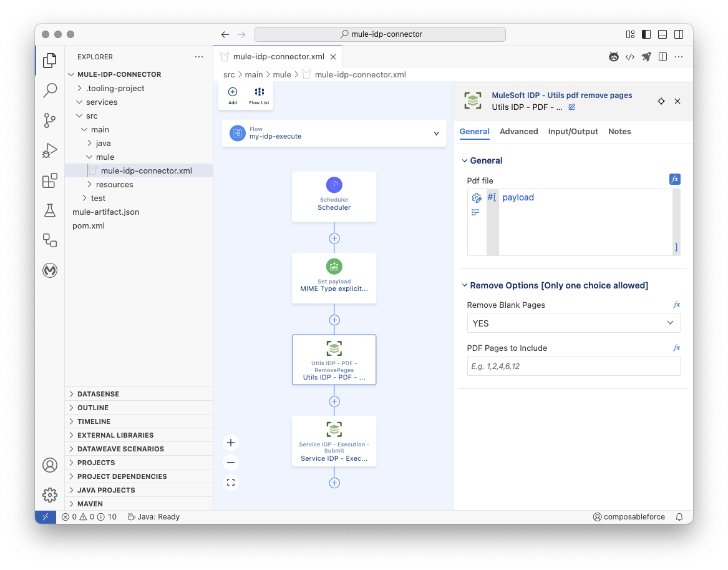The height and width of the screenshot is (570, 728).
Task: Toggle fx mode on PDF Pages to Include
Action: 677,347
